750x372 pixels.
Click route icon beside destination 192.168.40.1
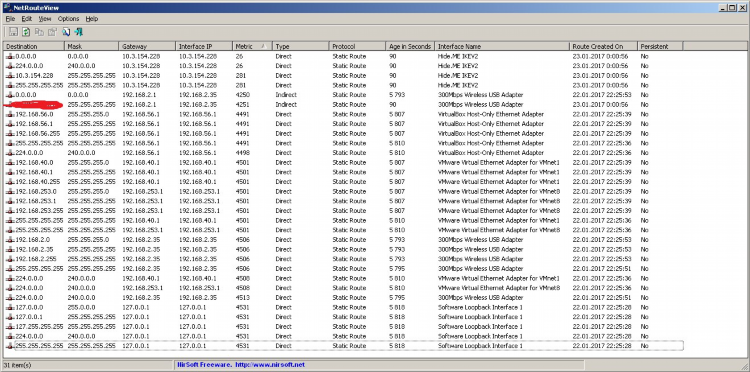[x=10, y=172]
